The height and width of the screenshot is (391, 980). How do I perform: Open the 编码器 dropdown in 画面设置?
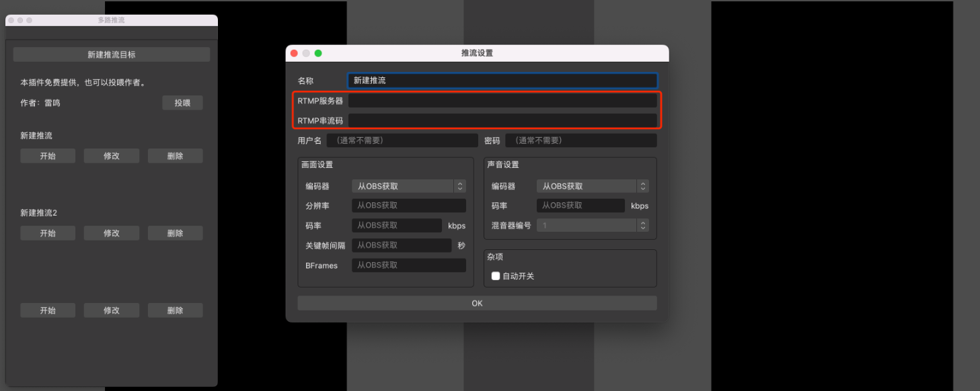point(409,186)
